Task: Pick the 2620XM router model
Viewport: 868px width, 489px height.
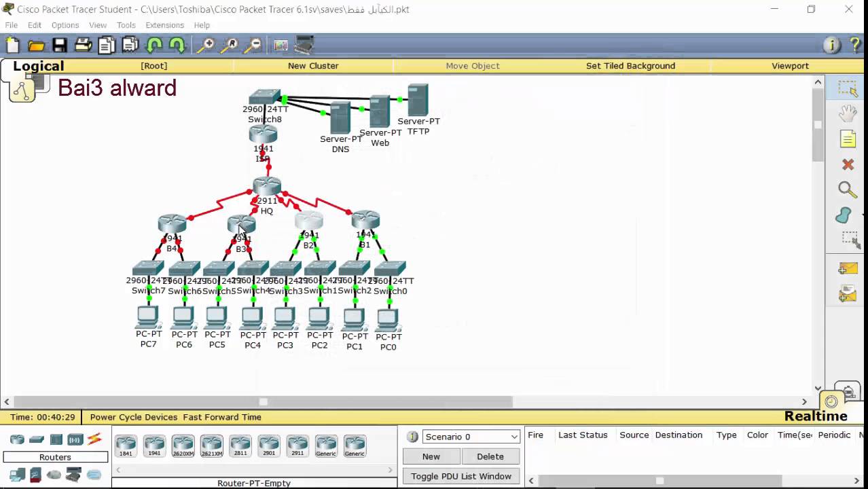Action: point(183,446)
